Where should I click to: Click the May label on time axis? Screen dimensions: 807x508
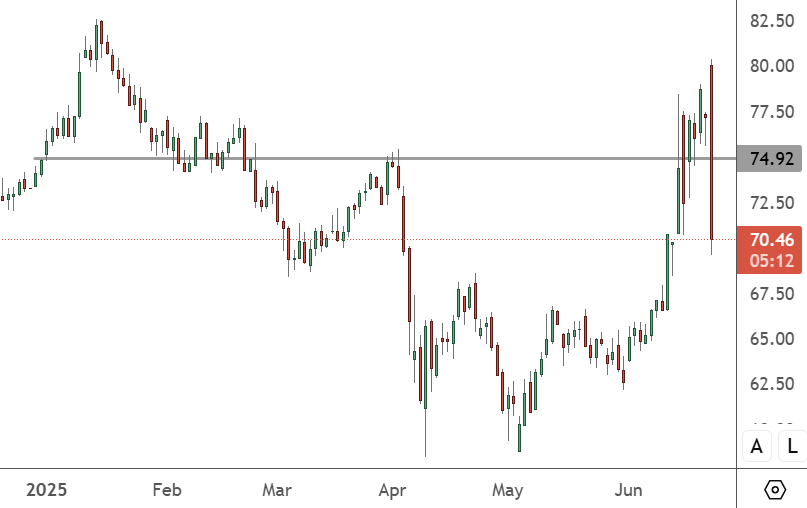click(x=508, y=490)
